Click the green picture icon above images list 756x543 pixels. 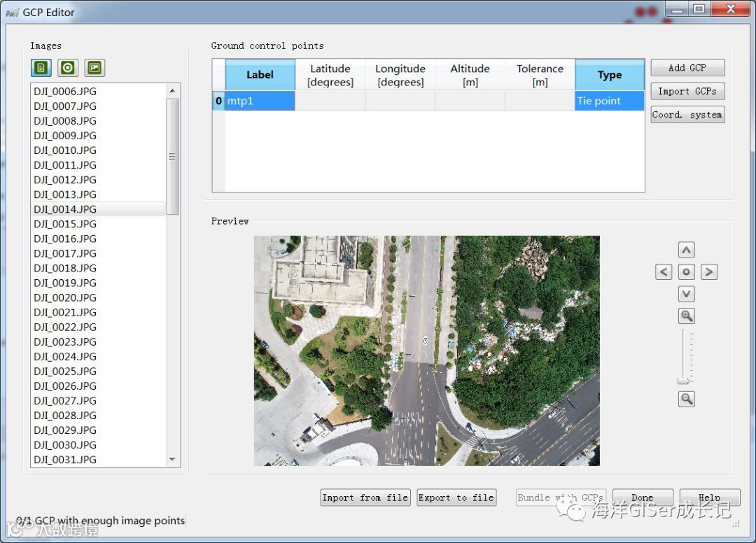click(94, 68)
